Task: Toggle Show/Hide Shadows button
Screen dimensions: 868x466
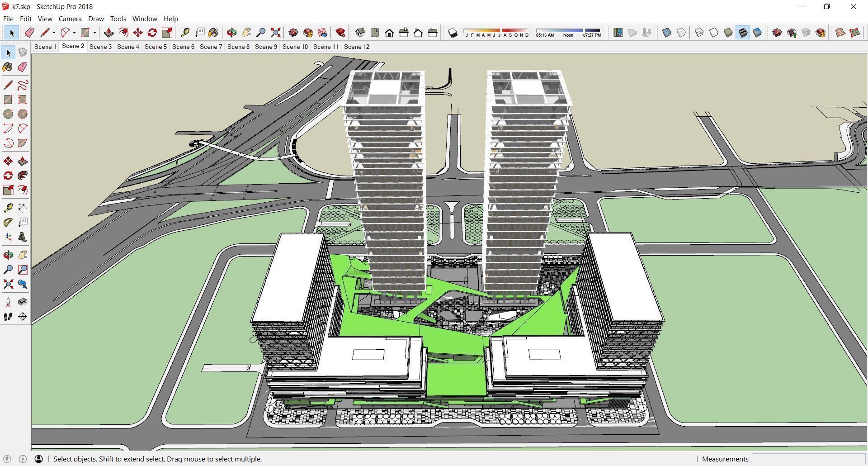Action: point(453,33)
